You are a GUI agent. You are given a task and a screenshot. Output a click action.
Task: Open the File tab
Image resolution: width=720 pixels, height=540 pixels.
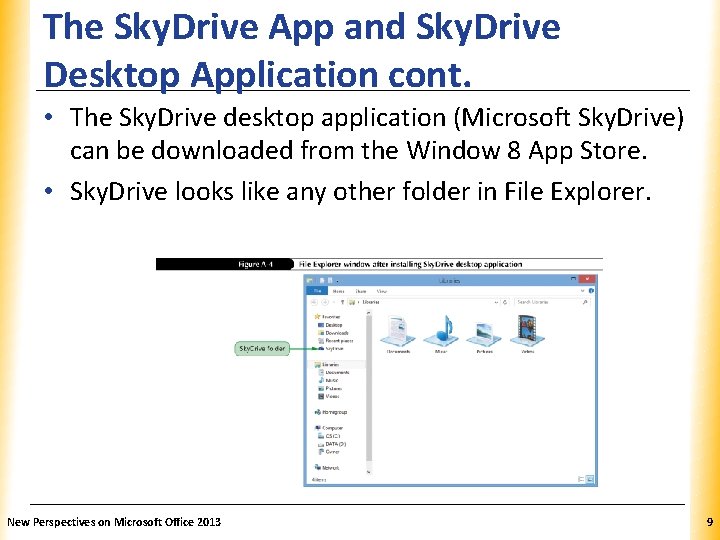point(317,291)
